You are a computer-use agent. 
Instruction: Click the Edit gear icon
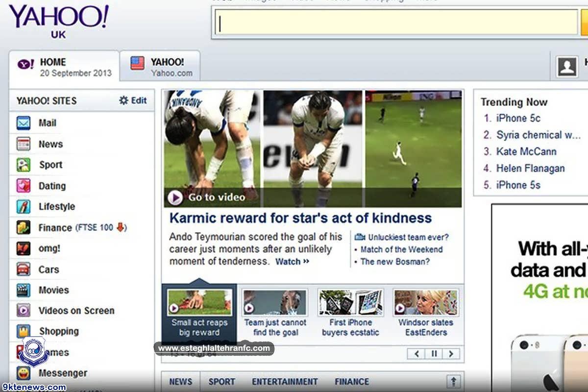(123, 100)
